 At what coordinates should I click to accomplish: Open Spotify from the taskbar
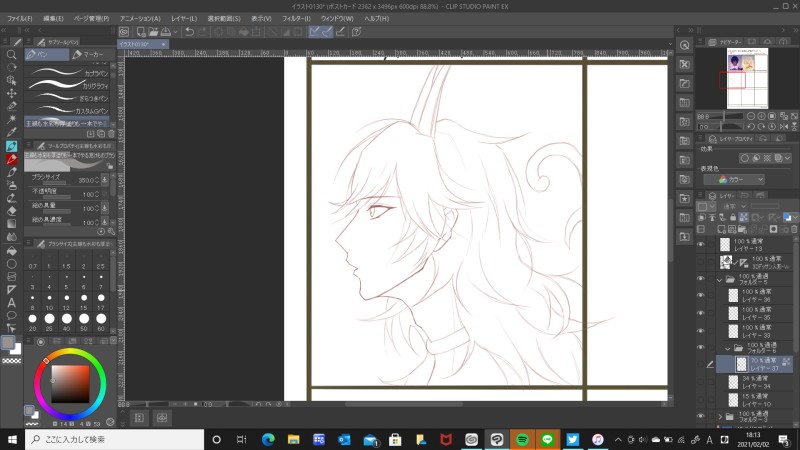tap(522, 439)
